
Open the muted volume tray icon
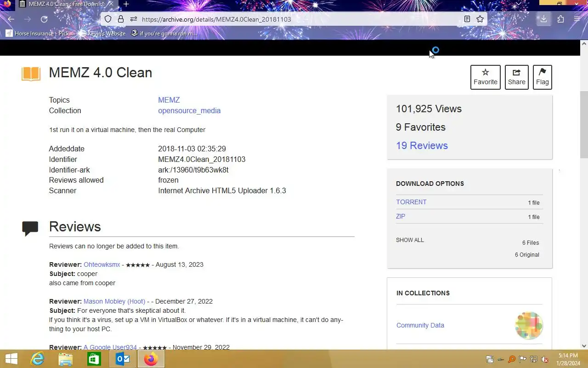[545, 359]
